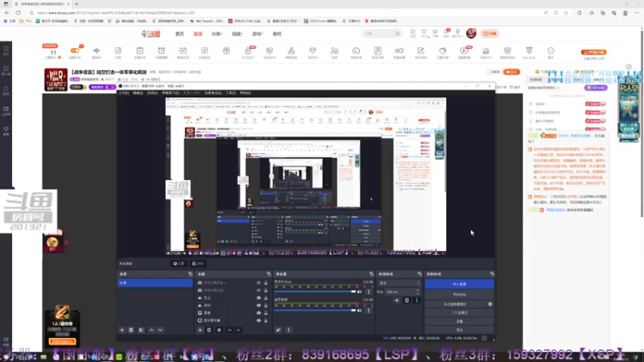Viewport: 644px width, 362px height.
Task: Add a scene transition with plus icon
Action: [397, 300]
